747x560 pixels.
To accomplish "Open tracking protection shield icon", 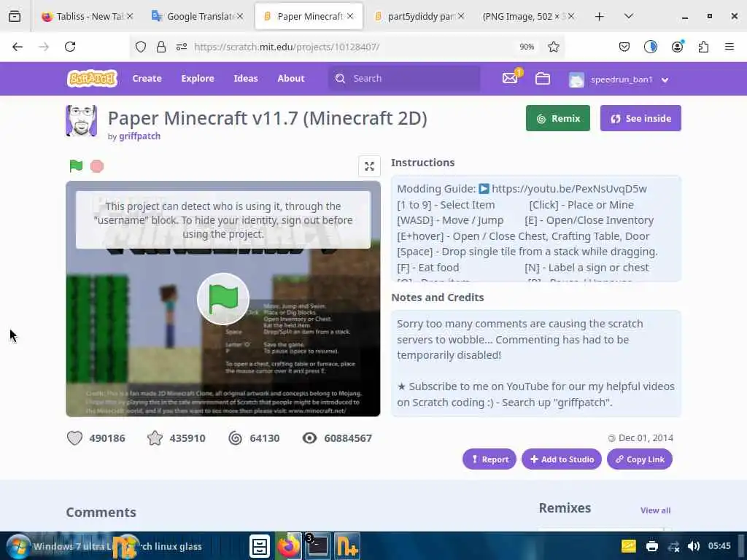I will (141, 47).
